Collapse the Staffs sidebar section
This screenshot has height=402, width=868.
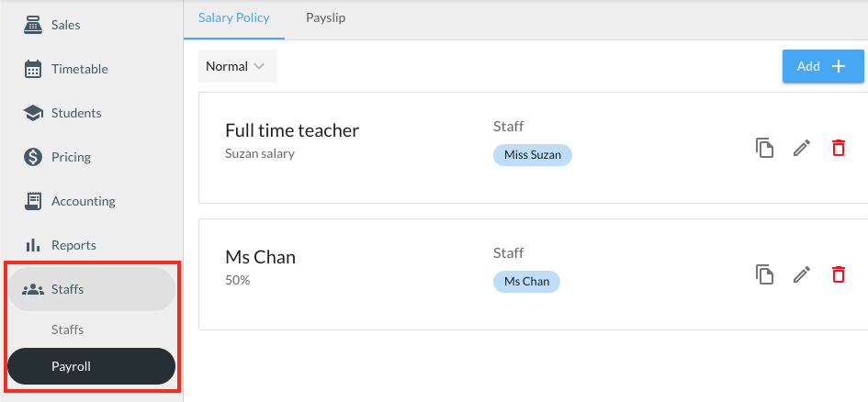(90, 289)
